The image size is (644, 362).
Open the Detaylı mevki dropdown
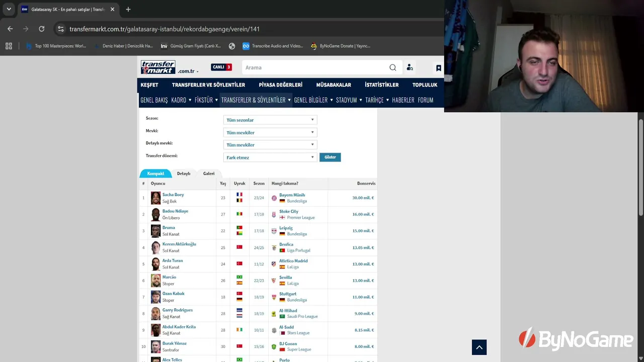(x=270, y=145)
